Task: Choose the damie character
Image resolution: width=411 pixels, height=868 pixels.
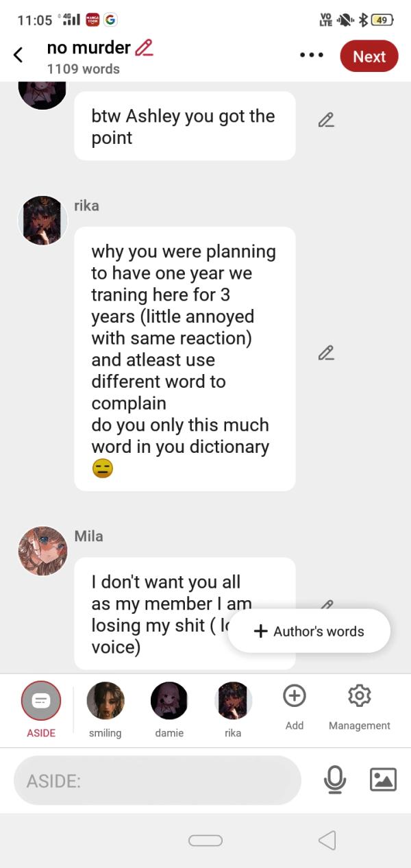Action: pyautogui.click(x=169, y=702)
